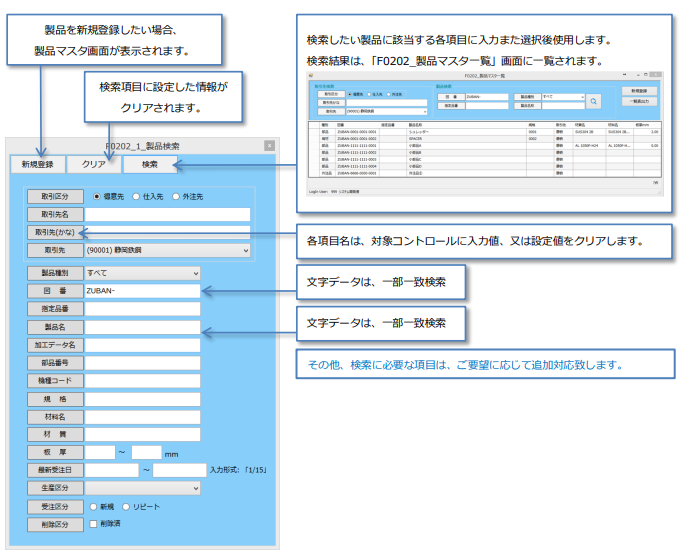The height and width of the screenshot is (551, 687).
Task: Click the 材料名 label button
Action: 55,417
